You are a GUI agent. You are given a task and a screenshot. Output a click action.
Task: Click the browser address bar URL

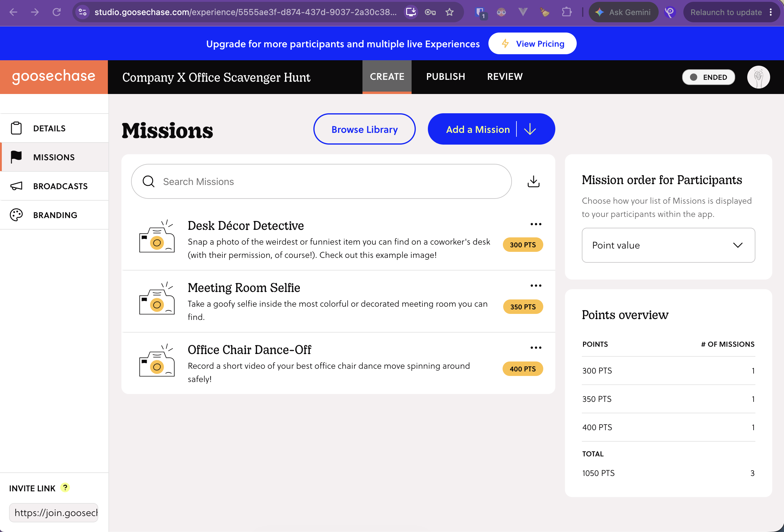(245, 12)
